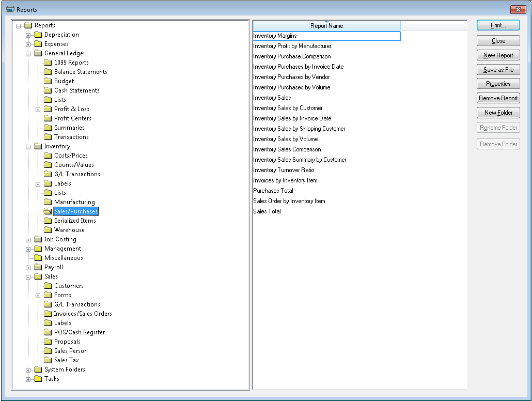Click the Counts/Values folder icon

point(48,165)
